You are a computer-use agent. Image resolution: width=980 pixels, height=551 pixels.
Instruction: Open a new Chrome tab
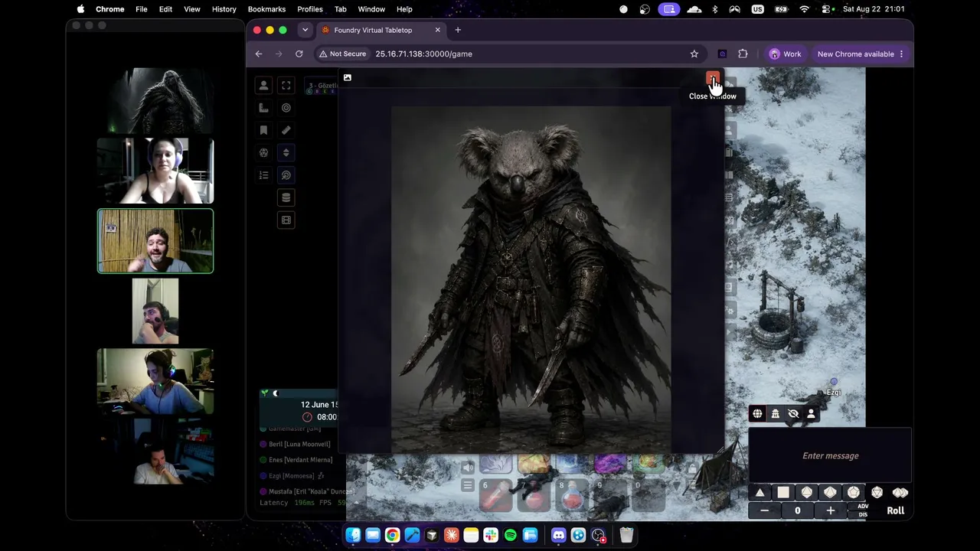pos(458,30)
